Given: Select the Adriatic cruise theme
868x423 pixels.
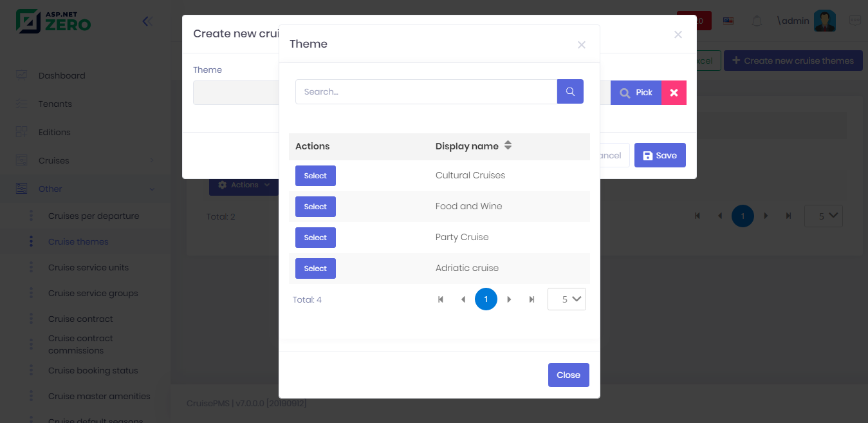Looking at the screenshot, I should click(x=315, y=268).
